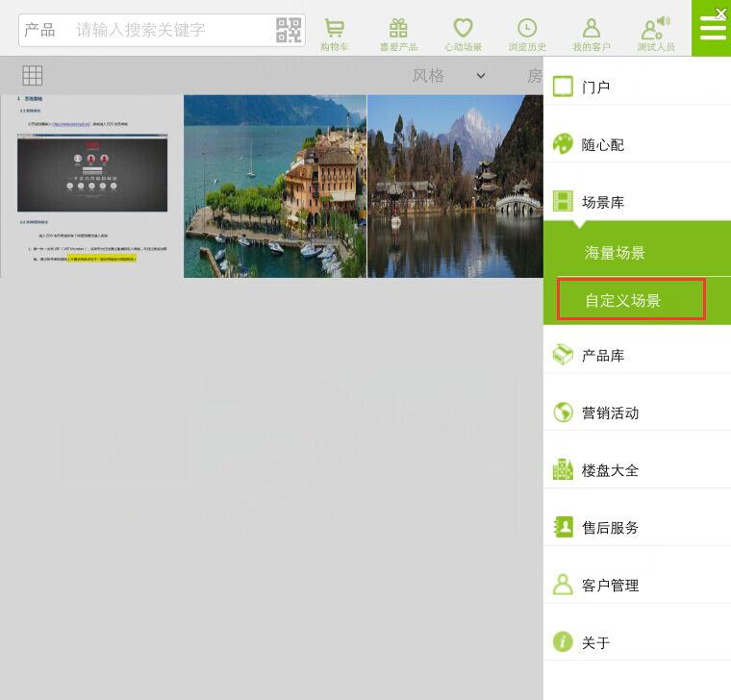
Task: Close the green hamburger side menu
Action: [x=712, y=27]
